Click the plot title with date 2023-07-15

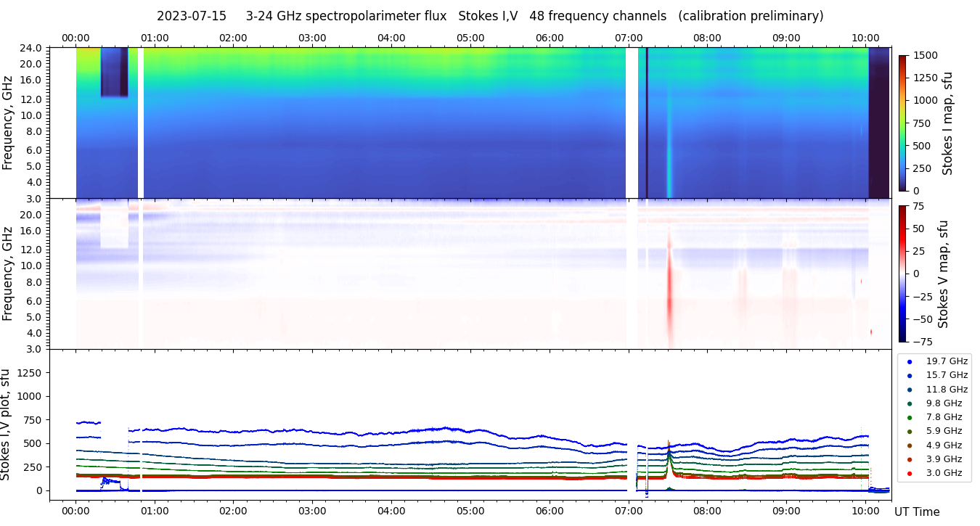pyautogui.click(x=490, y=16)
